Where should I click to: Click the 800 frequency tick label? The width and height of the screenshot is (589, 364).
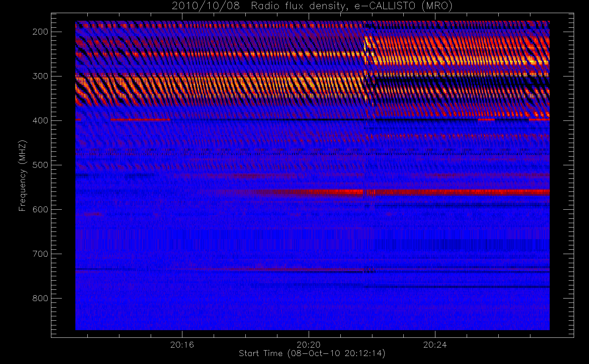(40, 298)
